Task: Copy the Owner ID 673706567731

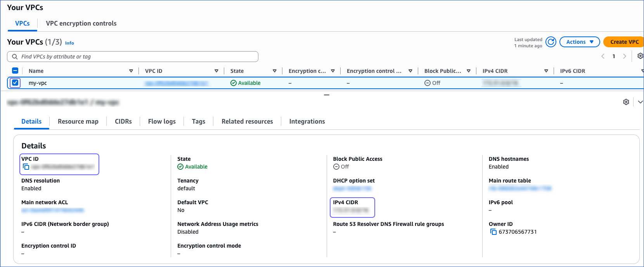Action: [x=493, y=232]
